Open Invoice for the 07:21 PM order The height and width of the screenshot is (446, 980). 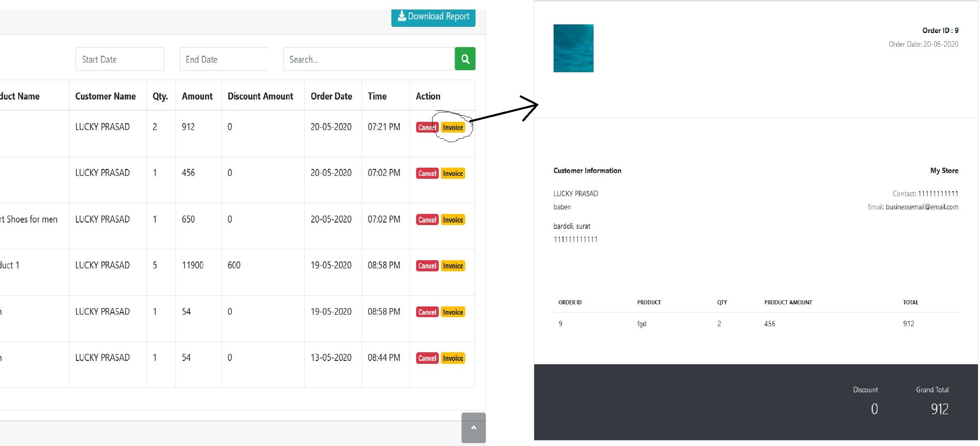point(452,128)
